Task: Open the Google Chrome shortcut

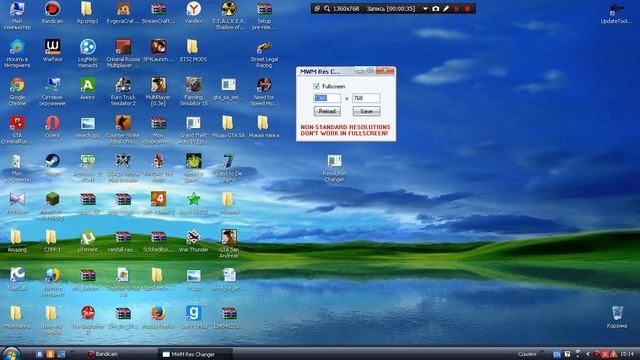Action: (x=17, y=92)
